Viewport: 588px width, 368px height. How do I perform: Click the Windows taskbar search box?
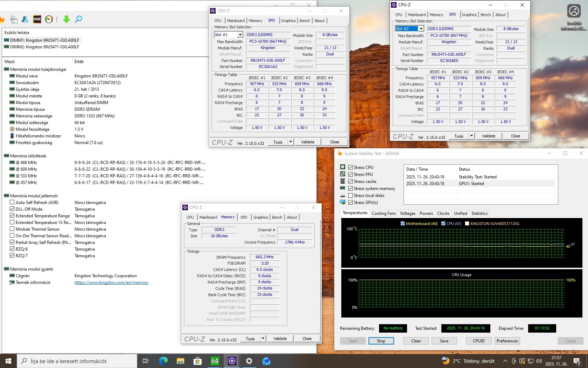click(77, 361)
